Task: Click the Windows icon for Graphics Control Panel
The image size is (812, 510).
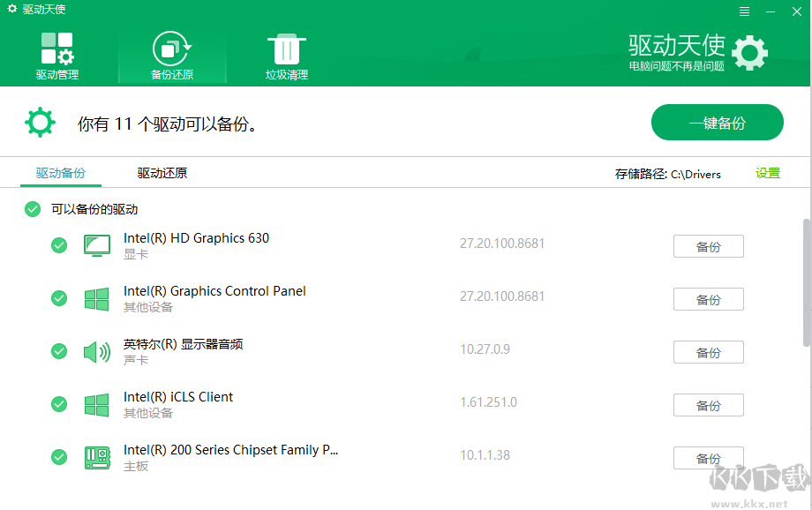Action: coord(97,299)
